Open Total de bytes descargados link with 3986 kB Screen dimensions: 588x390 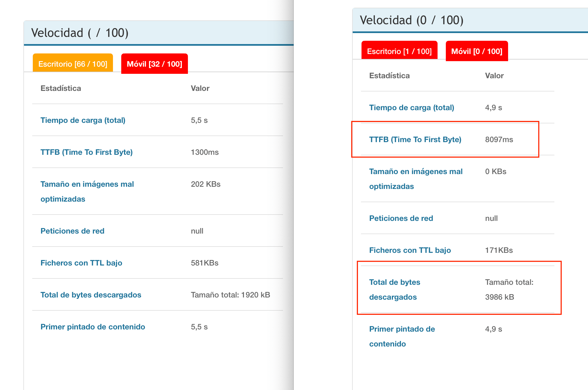point(395,289)
